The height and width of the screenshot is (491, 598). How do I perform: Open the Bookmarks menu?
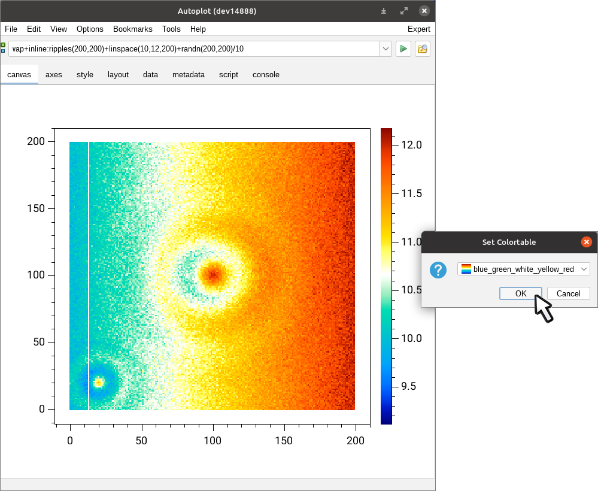pos(133,29)
